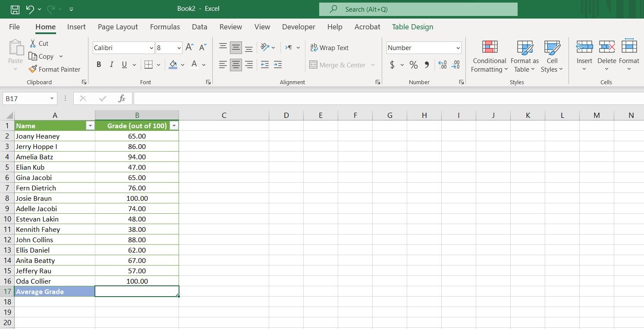Toggle bold formatting on the selected cell
The image size is (644, 329).
coord(98,64)
